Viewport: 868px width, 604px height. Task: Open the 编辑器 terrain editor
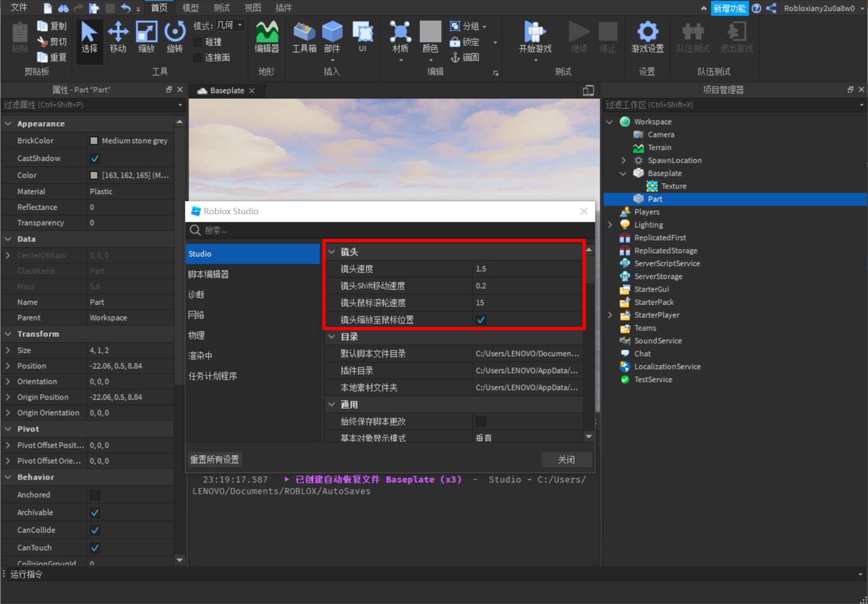(267, 37)
